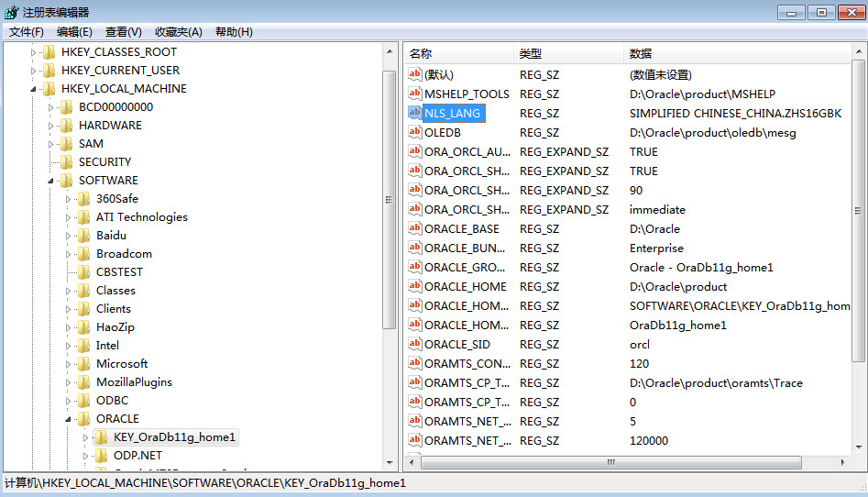This screenshot has width=868, height=497.
Task: Expand the Broadcom key
Action: [x=68, y=254]
